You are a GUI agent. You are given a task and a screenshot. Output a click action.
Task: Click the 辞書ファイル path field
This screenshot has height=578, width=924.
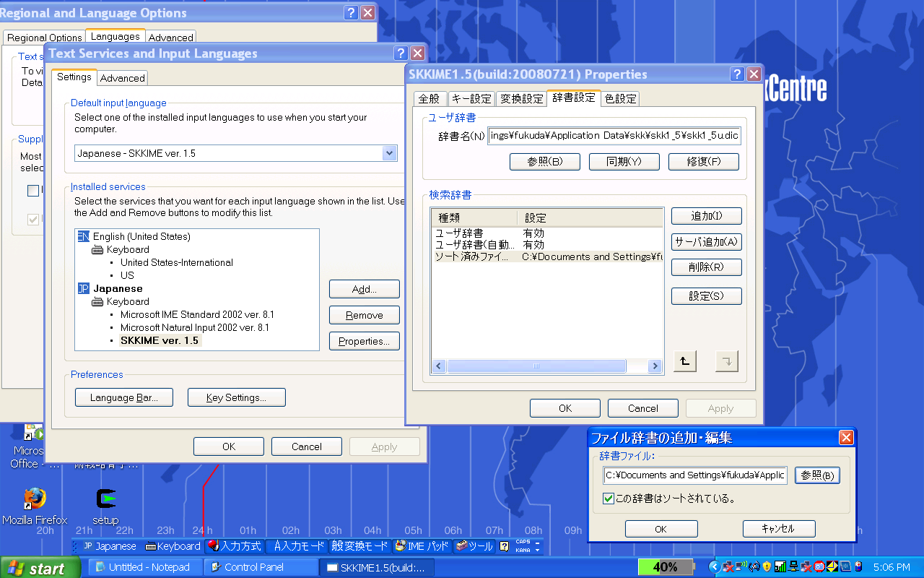click(696, 475)
